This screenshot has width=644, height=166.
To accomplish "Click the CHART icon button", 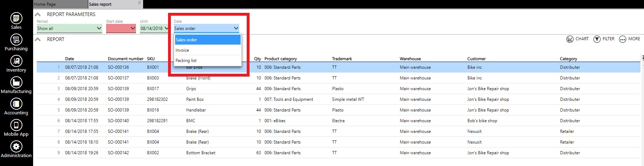I will pyautogui.click(x=570, y=39).
